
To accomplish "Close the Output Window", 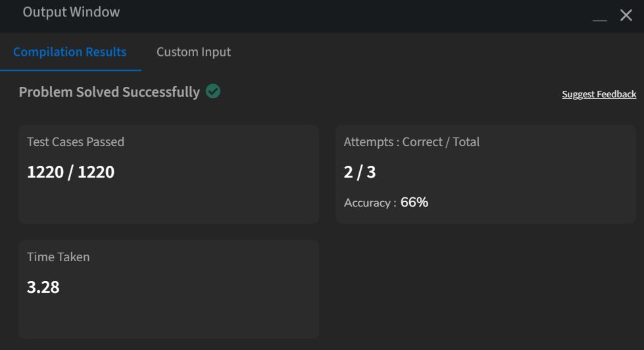I will coord(626,15).
